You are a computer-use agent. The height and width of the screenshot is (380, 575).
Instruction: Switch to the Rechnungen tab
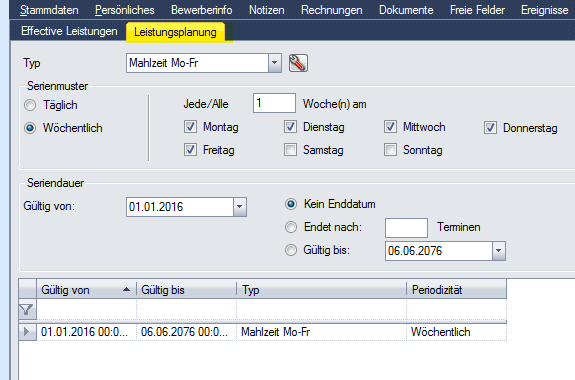point(332,10)
